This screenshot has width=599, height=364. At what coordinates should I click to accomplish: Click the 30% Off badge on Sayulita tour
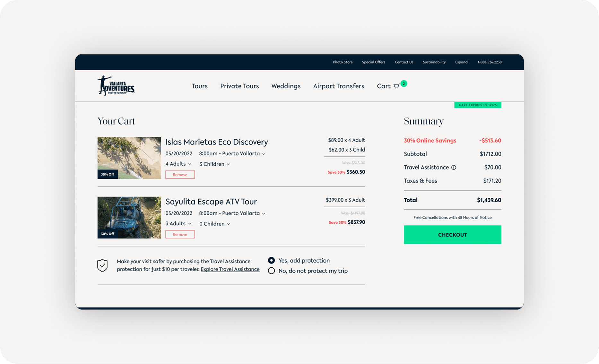pos(108,234)
